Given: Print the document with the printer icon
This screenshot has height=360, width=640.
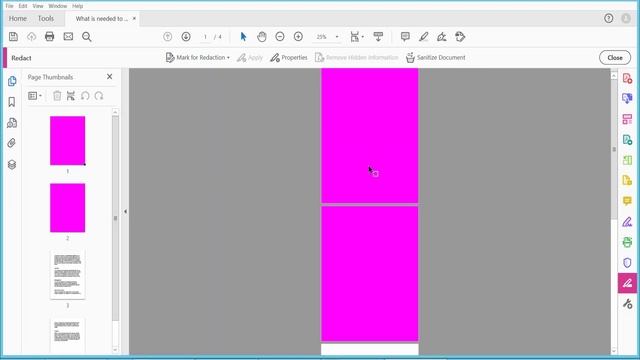Looking at the screenshot, I should pos(49,37).
